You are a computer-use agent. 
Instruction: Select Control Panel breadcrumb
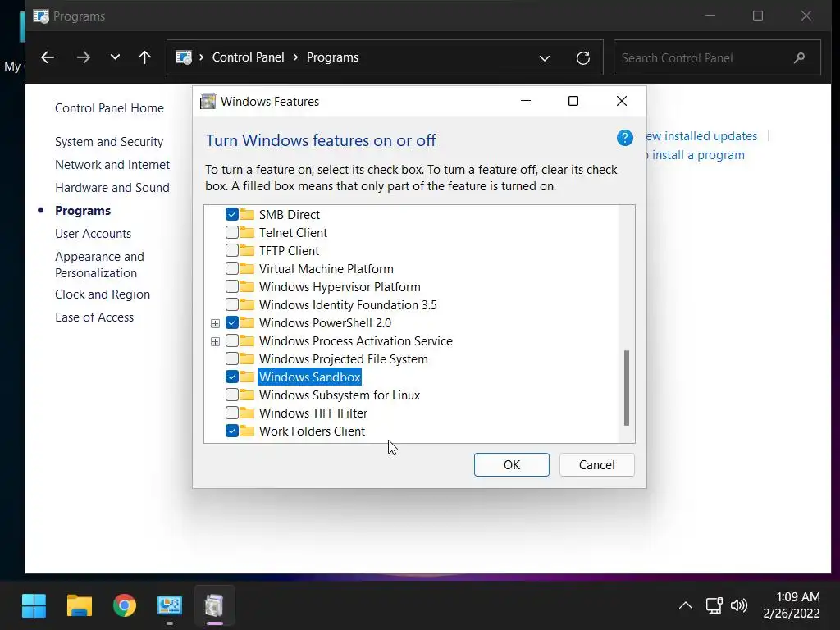248,57
